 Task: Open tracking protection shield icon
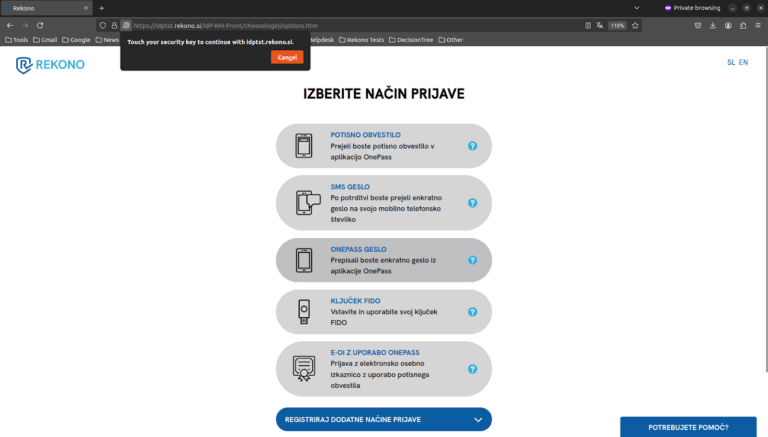coord(103,25)
